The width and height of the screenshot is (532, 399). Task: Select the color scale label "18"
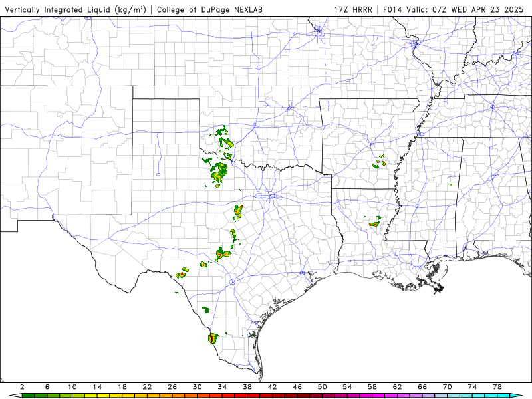tap(122, 387)
